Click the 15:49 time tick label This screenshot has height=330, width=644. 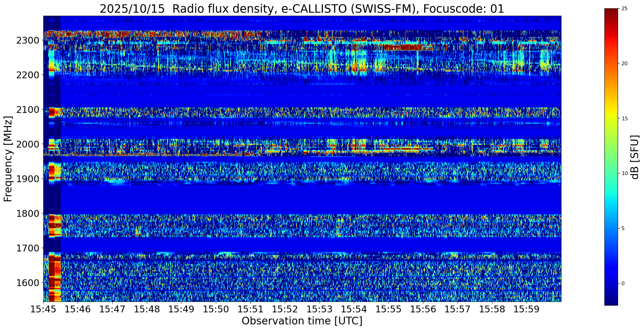[181, 309]
